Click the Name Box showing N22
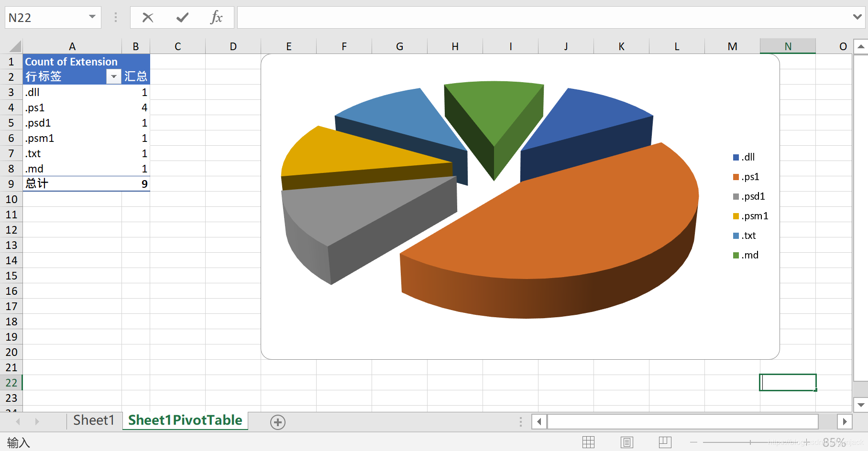The width and height of the screenshot is (868, 451). pos(46,18)
